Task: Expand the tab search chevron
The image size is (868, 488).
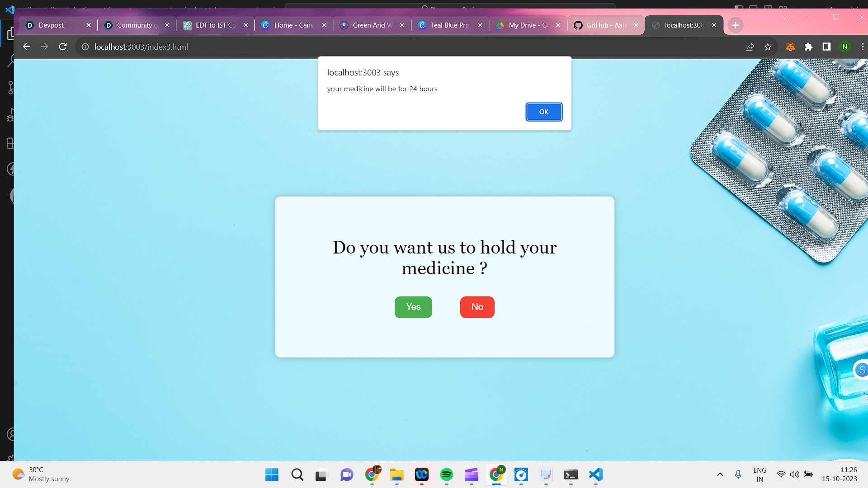Action: click(784, 17)
